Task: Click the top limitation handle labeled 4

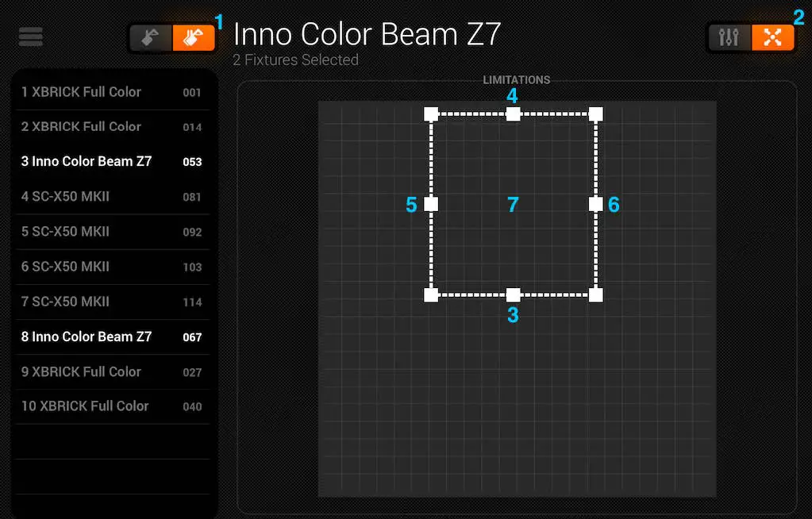Action: pyautogui.click(x=513, y=113)
